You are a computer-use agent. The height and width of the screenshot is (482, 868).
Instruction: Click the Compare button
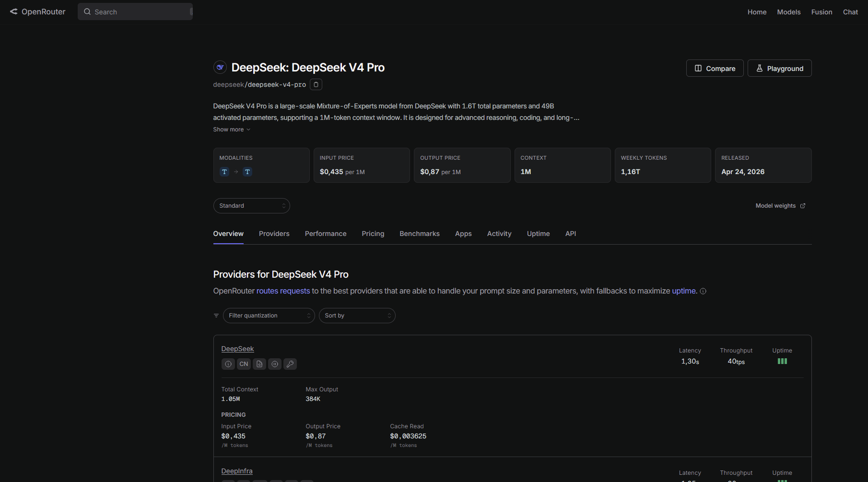(x=715, y=68)
